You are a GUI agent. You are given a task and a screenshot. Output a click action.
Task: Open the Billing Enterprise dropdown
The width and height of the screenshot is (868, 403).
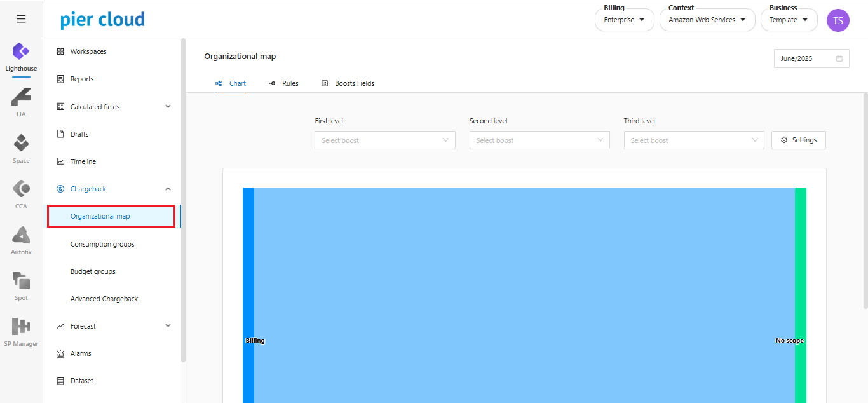point(624,20)
